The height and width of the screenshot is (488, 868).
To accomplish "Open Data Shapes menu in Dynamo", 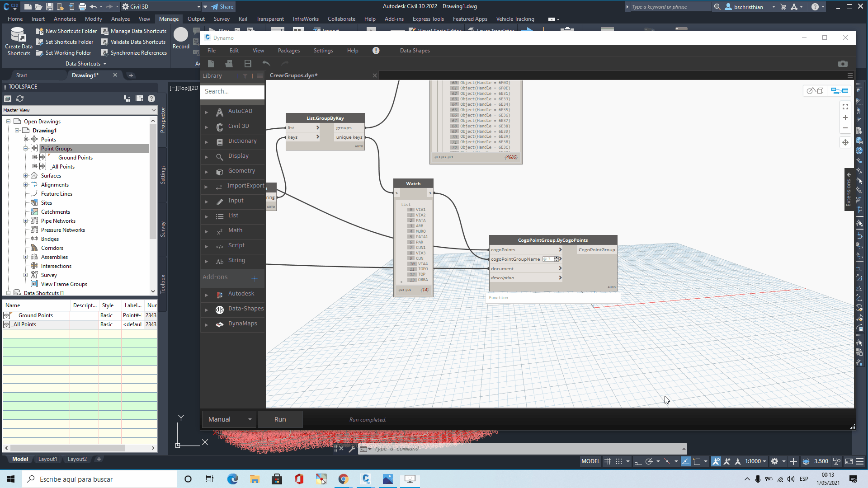I will click(x=415, y=51).
